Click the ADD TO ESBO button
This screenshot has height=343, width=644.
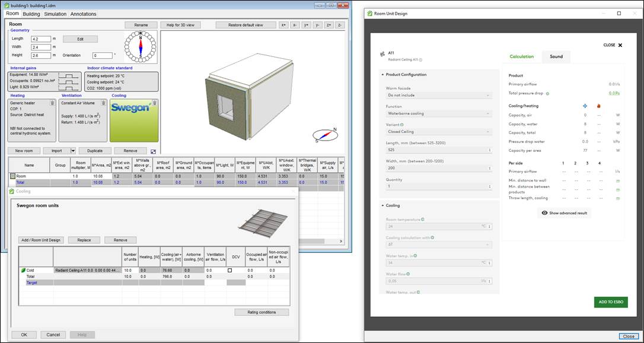coord(610,301)
